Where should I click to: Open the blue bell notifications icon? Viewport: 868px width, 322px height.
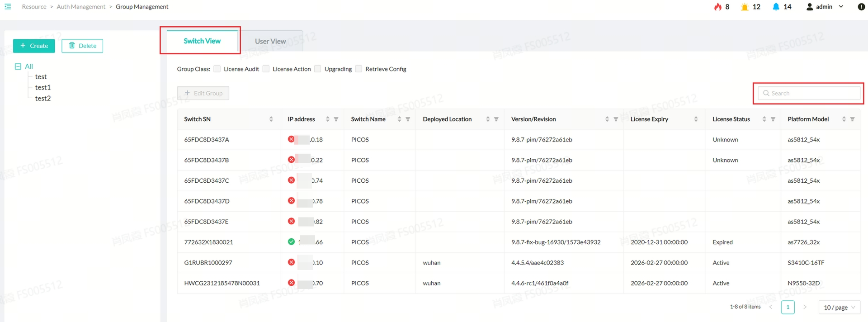(776, 7)
